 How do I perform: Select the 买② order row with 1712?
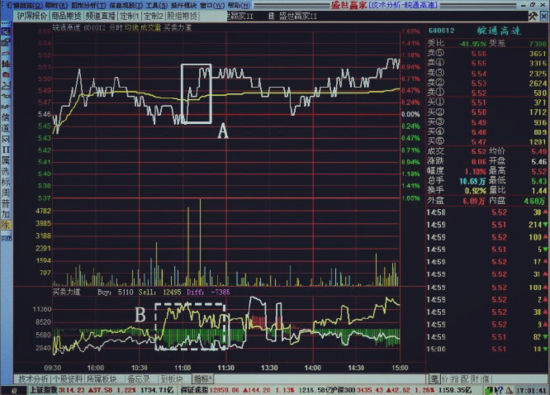pos(487,112)
